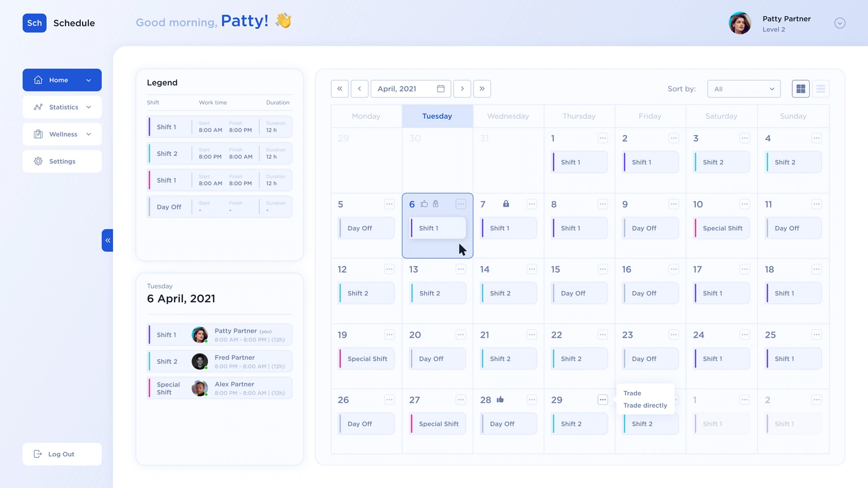
Task: Click thumbs-up icon on April 28
Action: click(x=500, y=399)
